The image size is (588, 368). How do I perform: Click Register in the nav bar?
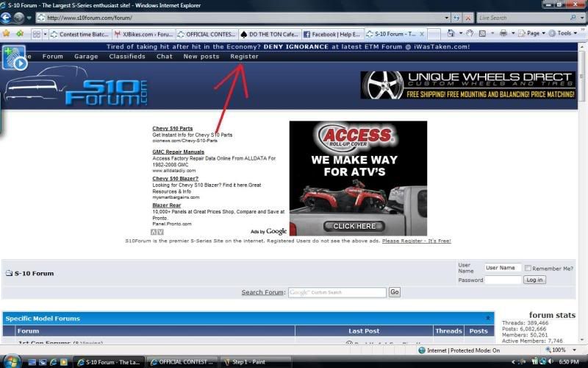click(244, 57)
